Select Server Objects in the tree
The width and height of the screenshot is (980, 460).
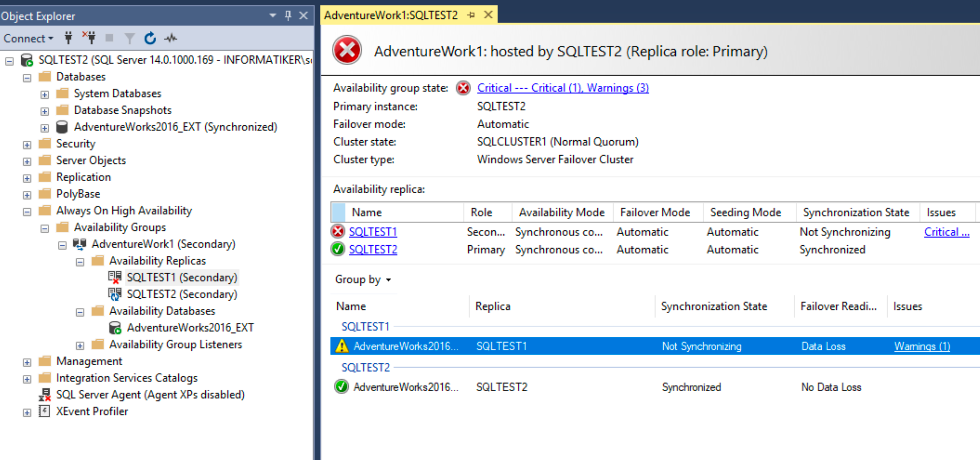(x=91, y=160)
